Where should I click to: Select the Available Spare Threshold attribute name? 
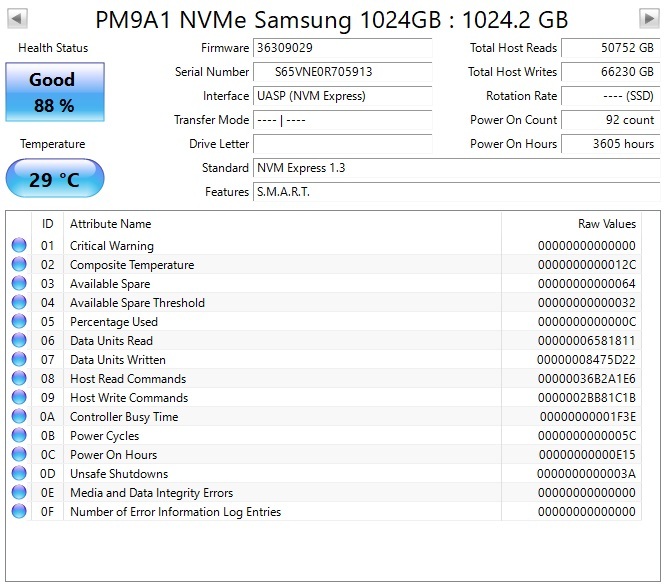click(x=137, y=303)
